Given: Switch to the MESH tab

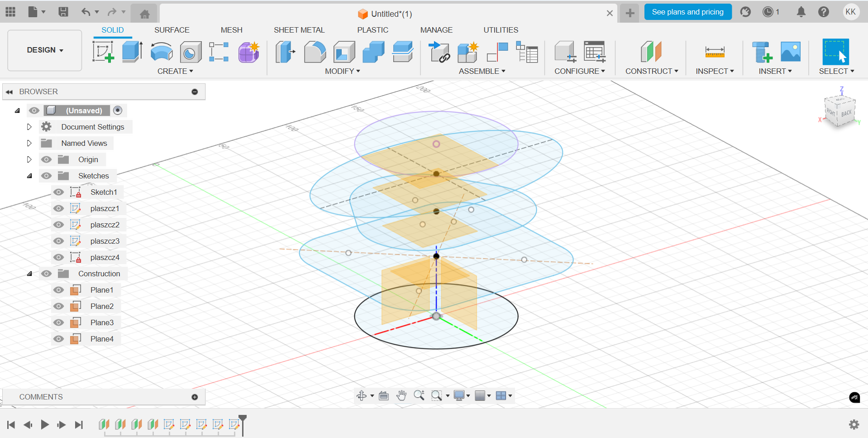Looking at the screenshot, I should click(232, 30).
